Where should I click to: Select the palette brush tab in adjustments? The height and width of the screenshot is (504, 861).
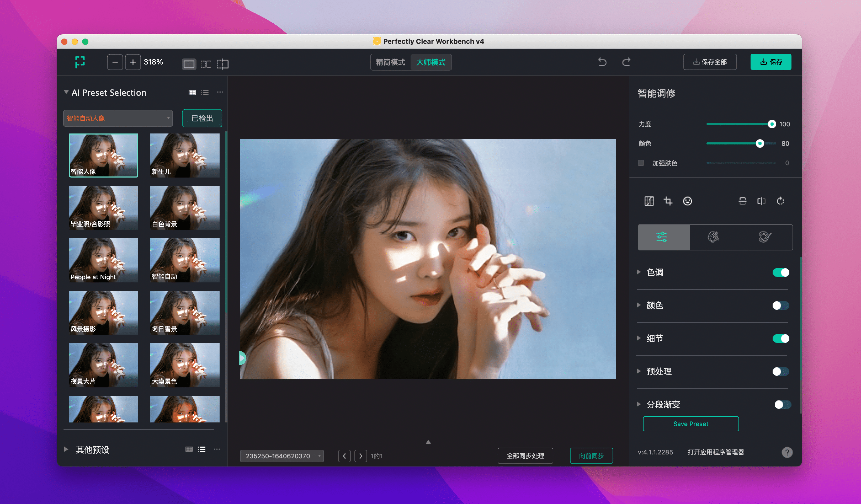(765, 237)
